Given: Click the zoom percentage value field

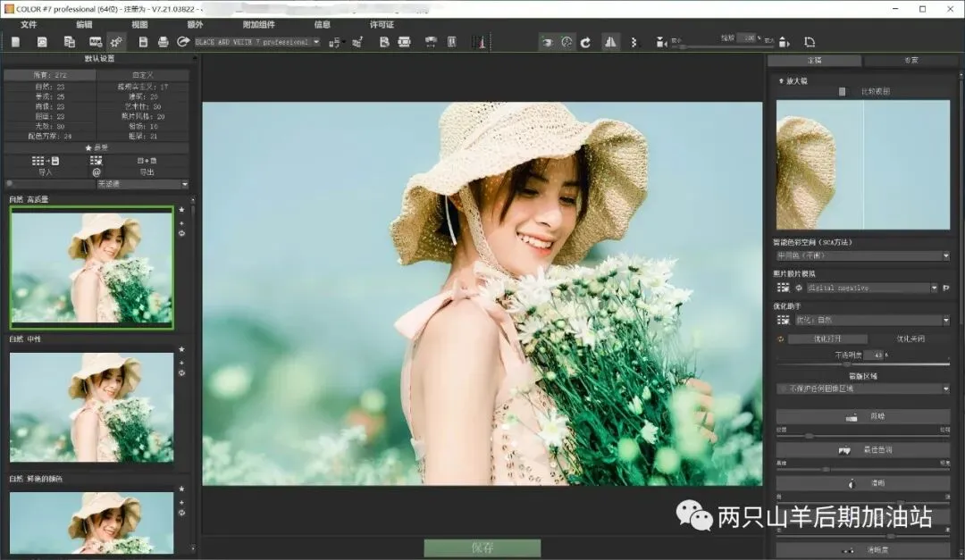Looking at the screenshot, I should (x=747, y=38).
